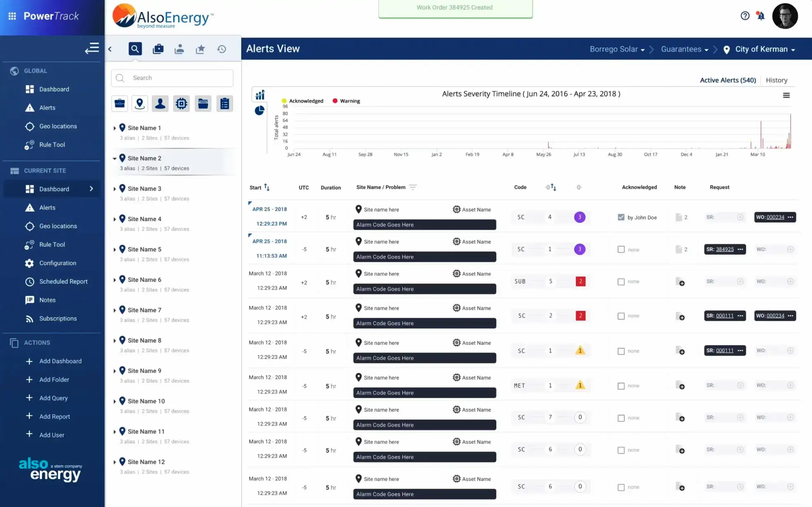The height and width of the screenshot is (507, 812).
Task: Open the history clock panel
Action: pyautogui.click(x=222, y=48)
